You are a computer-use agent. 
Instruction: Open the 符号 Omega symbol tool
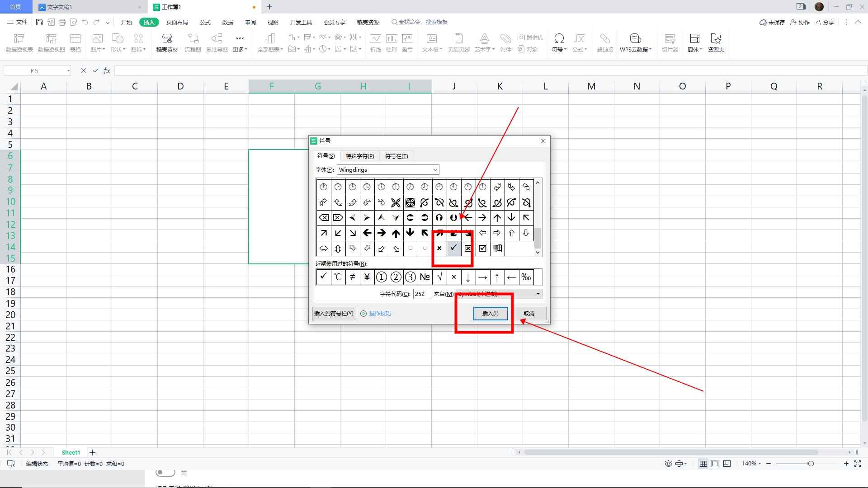pyautogui.click(x=559, y=39)
